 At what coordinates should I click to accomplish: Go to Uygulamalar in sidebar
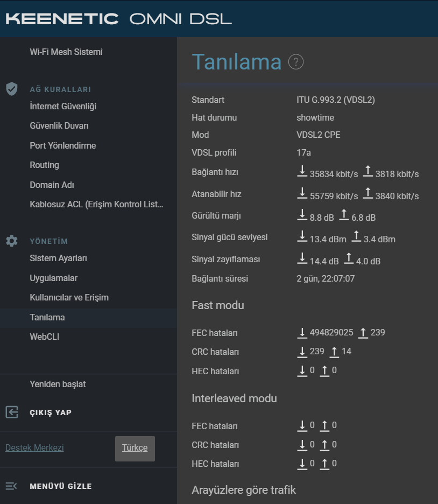click(x=54, y=278)
